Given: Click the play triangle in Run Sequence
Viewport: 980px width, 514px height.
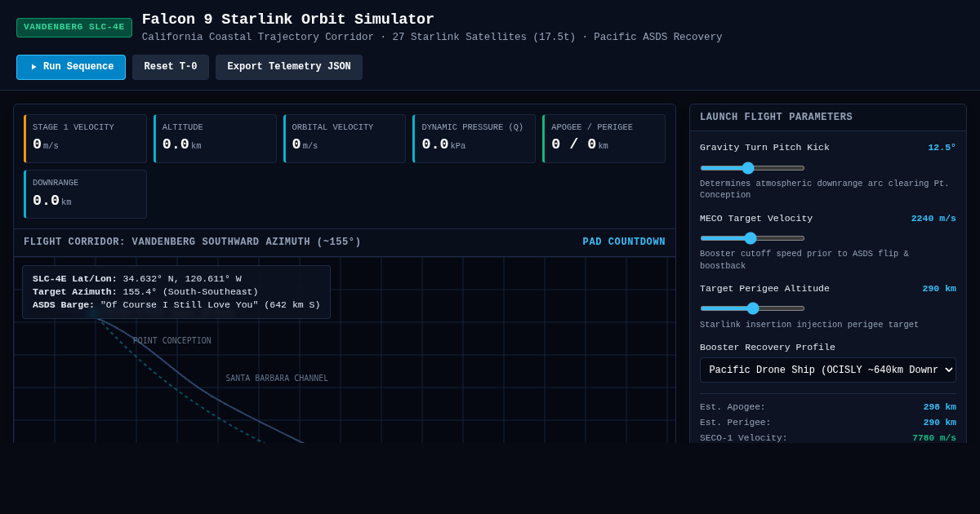Looking at the screenshot, I should (33, 67).
